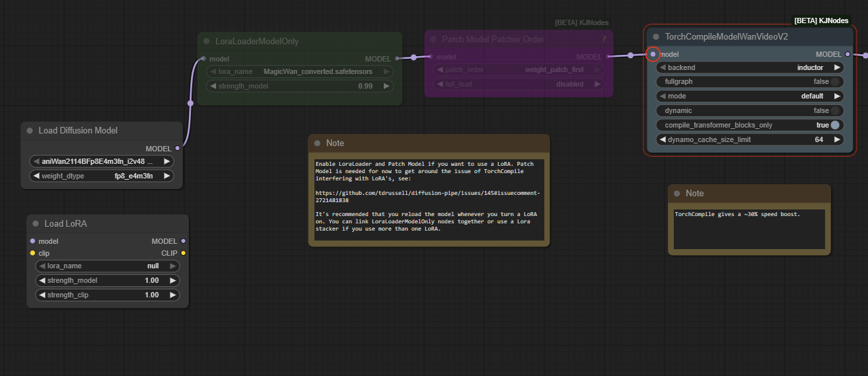Click next arrow on patch_order field
868x376 pixels.
click(597, 69)
